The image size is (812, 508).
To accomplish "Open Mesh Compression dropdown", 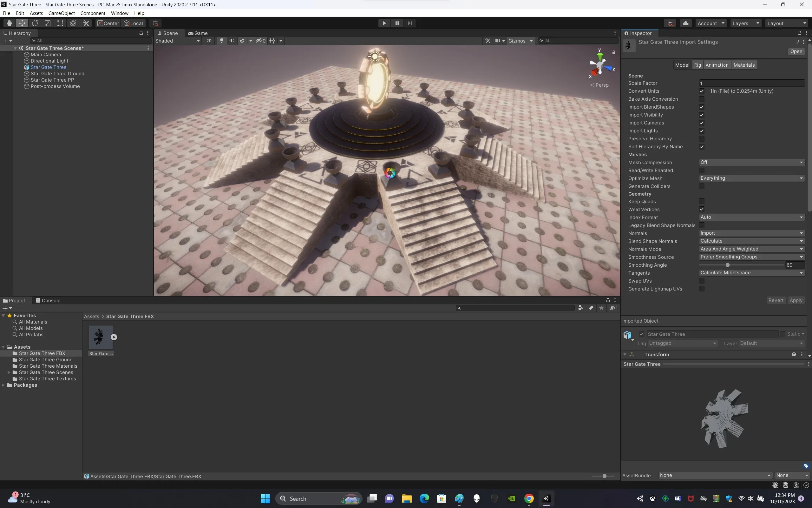I will tap(752, 162).
